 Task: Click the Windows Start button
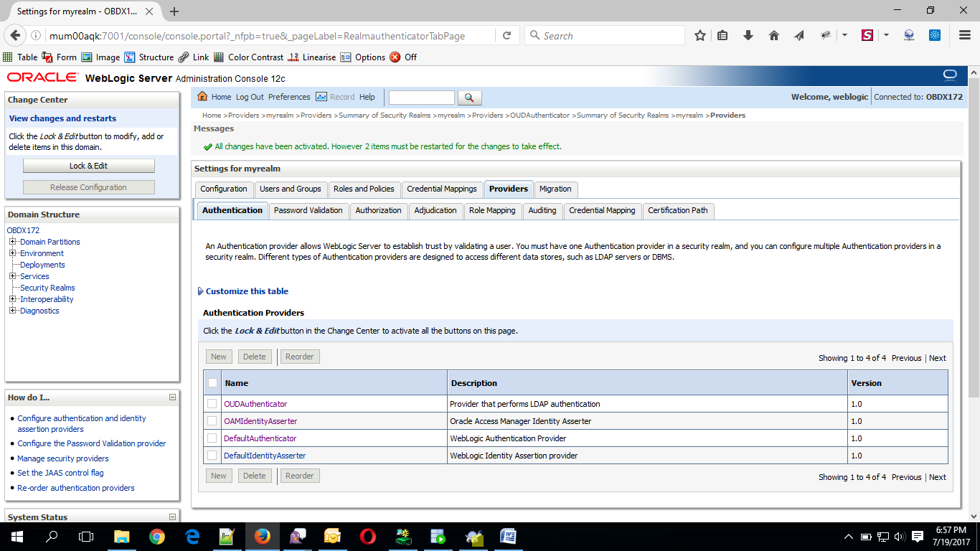(17, 536)
